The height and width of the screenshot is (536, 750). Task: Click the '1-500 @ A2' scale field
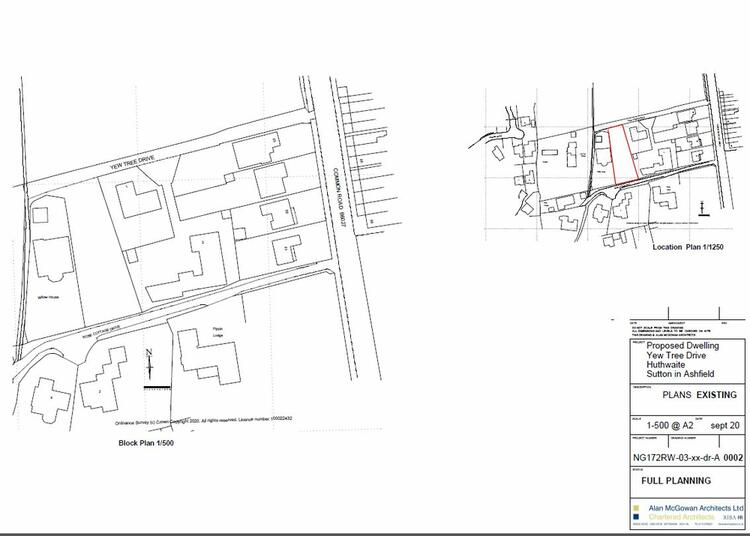point(670,425)
